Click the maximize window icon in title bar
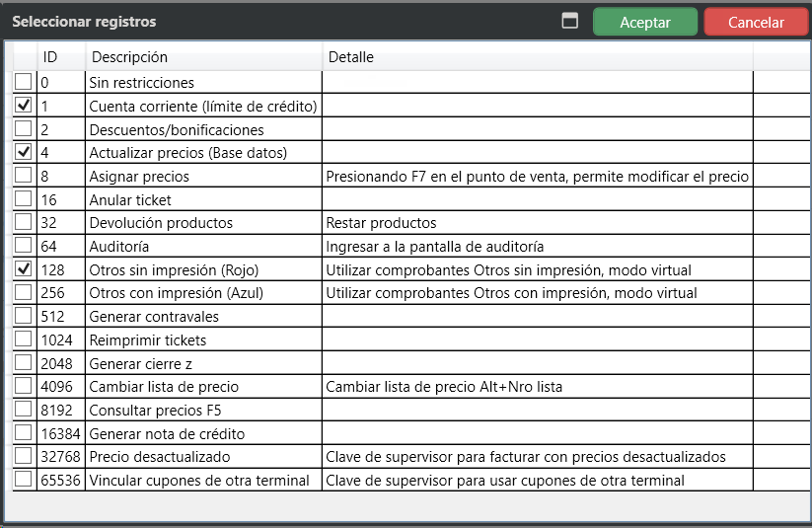 click(569, 22)
